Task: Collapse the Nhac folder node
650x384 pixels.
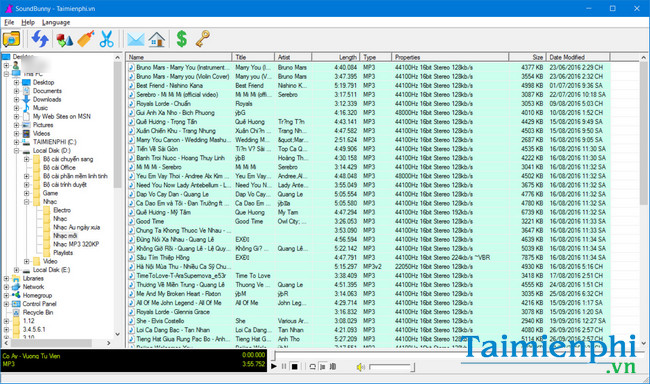Action: pos(27,202)
